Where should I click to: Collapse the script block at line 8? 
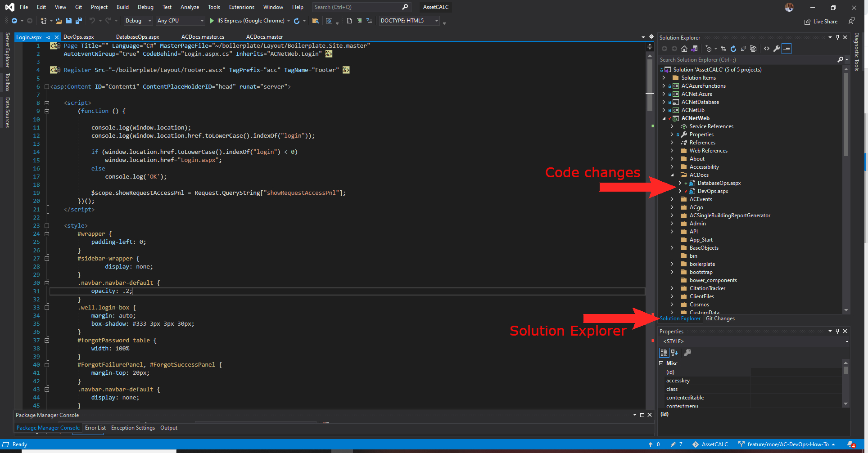click(x=47, y=103)
